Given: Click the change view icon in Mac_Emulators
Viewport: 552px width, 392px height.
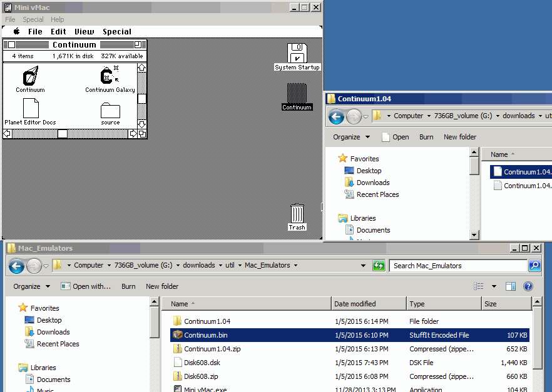Looking at the screenshot, I should click(x=478, y=286).
